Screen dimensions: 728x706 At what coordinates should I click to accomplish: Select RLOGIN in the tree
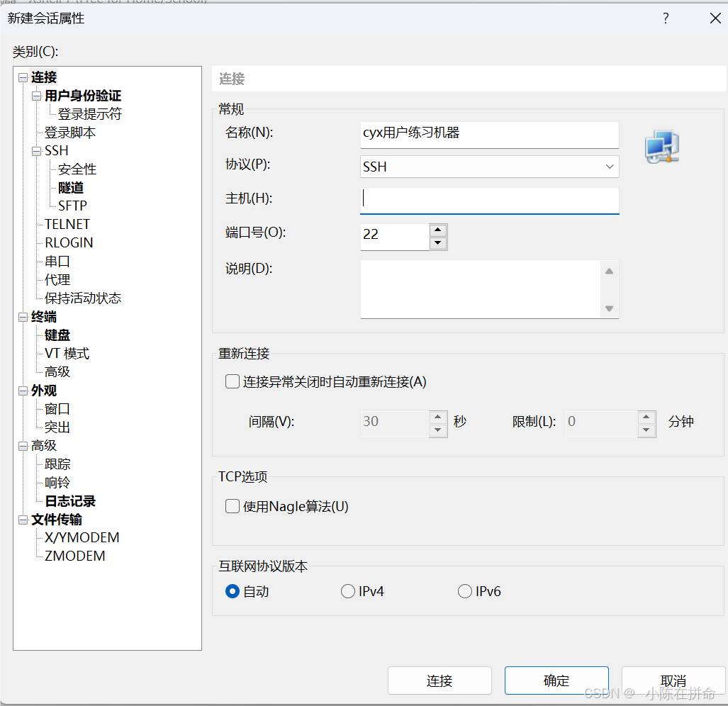click(69, 242)
